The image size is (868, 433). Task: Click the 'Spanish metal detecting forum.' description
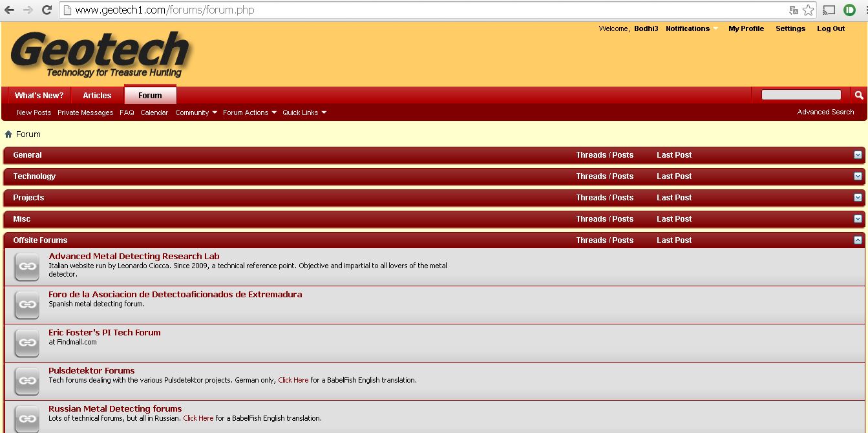pos(96,304)
